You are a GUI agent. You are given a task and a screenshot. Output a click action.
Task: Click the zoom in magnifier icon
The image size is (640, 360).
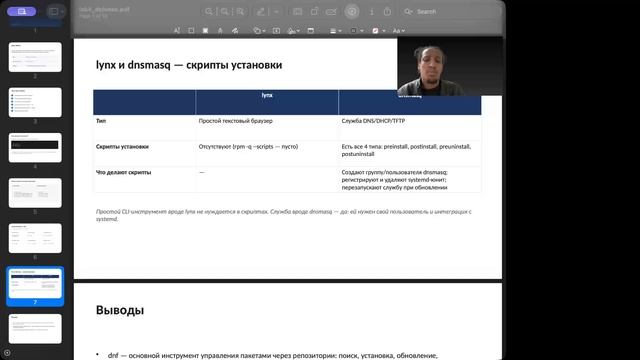click(x=224, y=12)
